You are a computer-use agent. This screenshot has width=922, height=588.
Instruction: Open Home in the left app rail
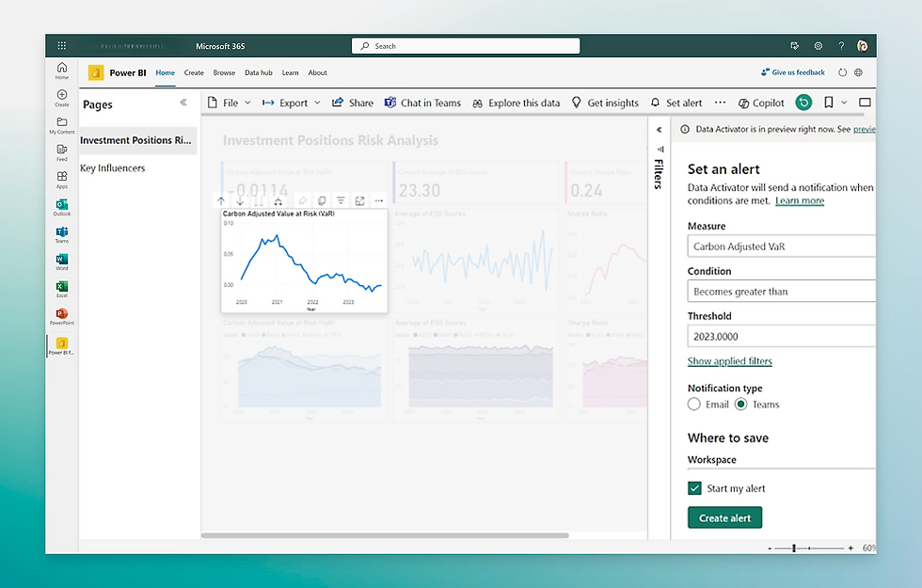pos(62,71)
